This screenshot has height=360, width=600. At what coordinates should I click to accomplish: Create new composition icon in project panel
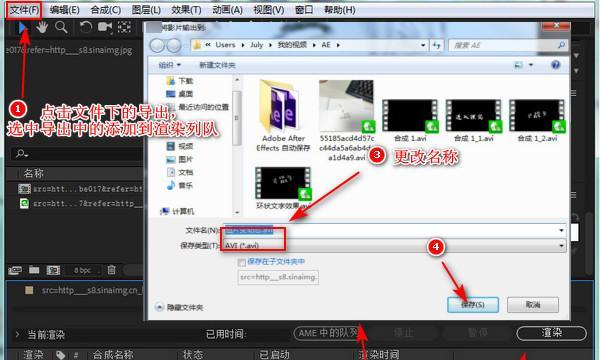coord(53,270)
